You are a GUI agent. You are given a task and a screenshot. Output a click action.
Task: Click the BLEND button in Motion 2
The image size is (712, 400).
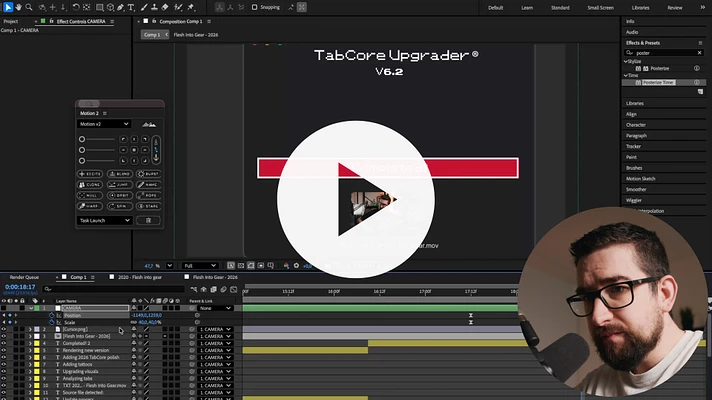pos(119,174)
